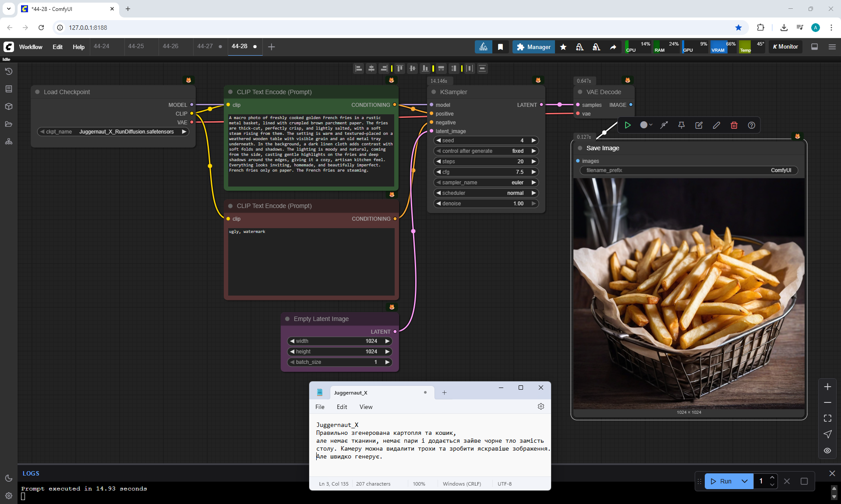The image size is (841, 504).
Task: Pin the Save Image node
Action: pos(682,125)
